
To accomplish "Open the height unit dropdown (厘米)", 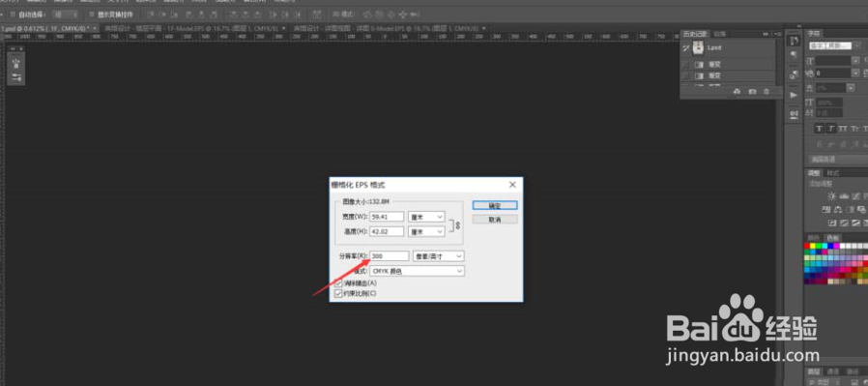I will (426, 231).
